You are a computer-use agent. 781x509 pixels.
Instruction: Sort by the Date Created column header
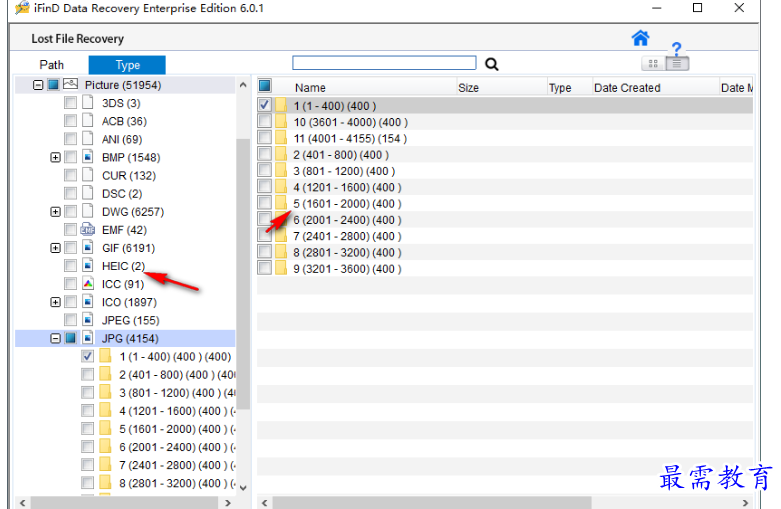pyautogui.click(x=655, y=87)
